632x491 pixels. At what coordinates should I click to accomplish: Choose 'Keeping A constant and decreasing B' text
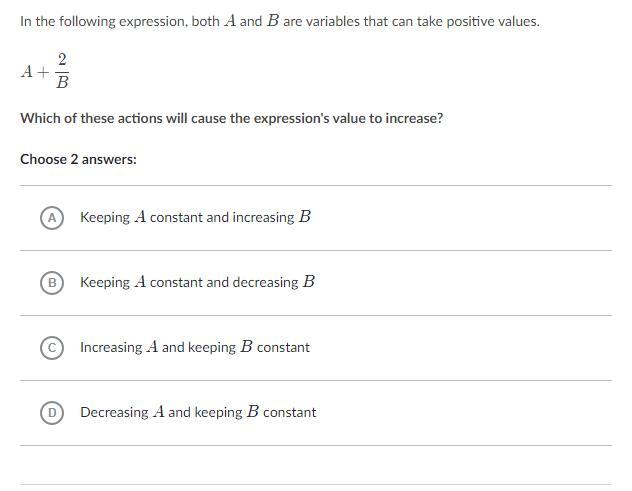(198, 282)
